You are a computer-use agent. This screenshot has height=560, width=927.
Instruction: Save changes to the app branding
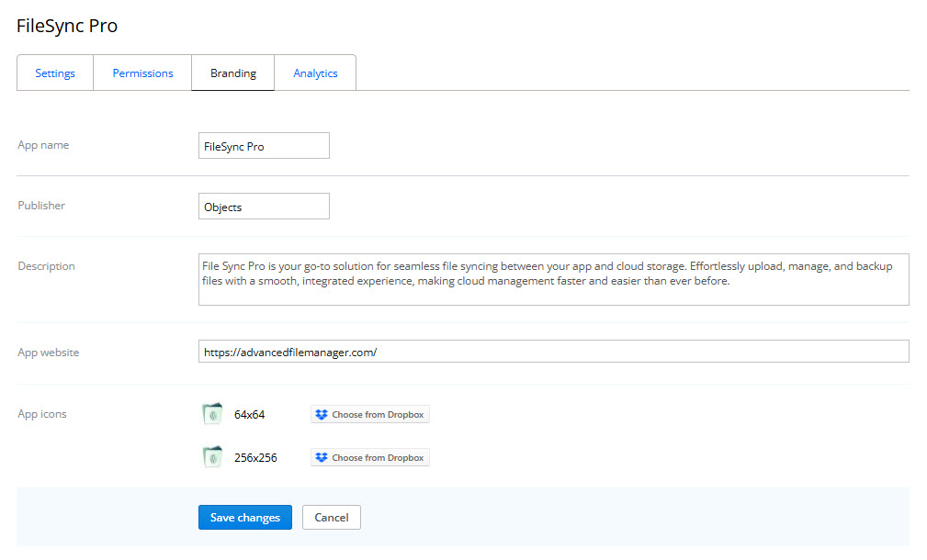click(x=244, y=517)
